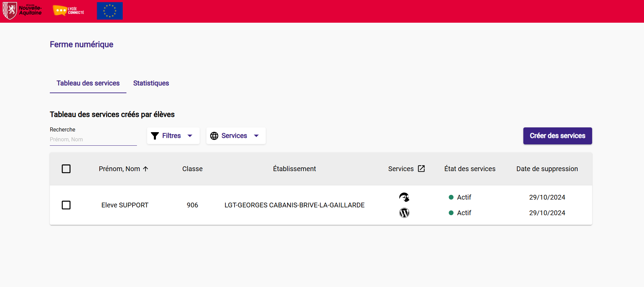Click the funnel icon on Filtres
Viewport: 644px width, 287px height.
[155, 136]
